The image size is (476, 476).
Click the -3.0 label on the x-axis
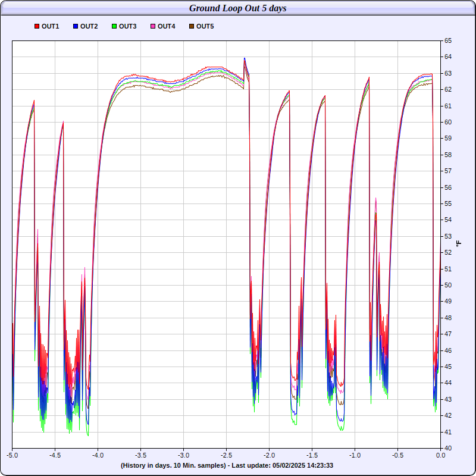coord(183,455)
